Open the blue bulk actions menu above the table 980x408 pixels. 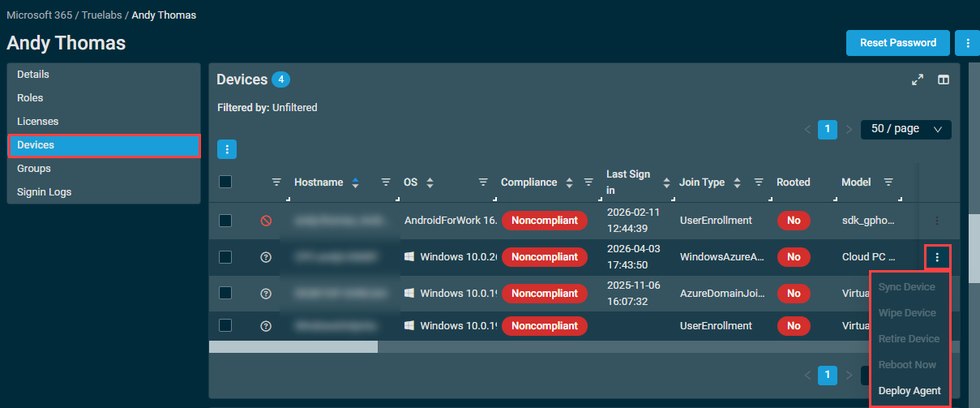pos(227,149)
